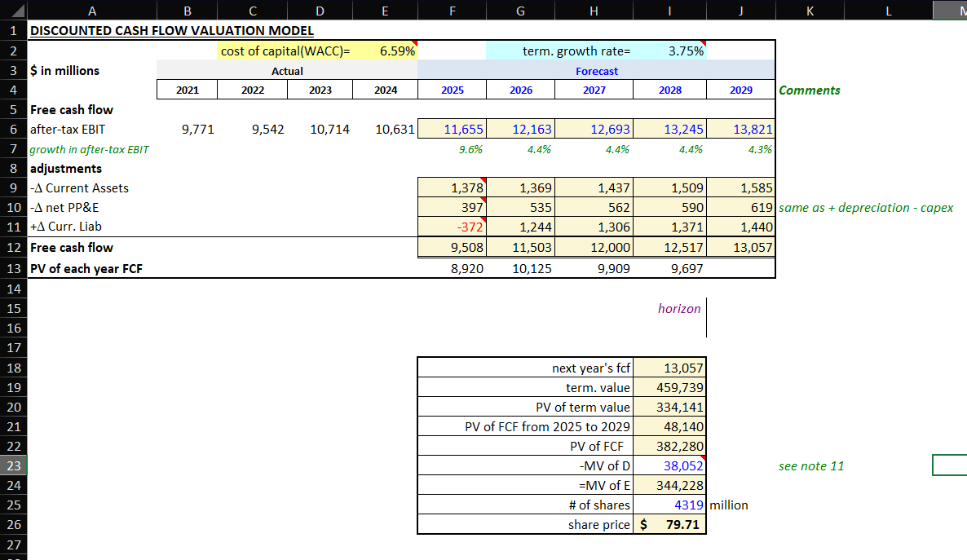Select PV value 8,920
This screenshot has height=560, width=967.
point(452,268)
